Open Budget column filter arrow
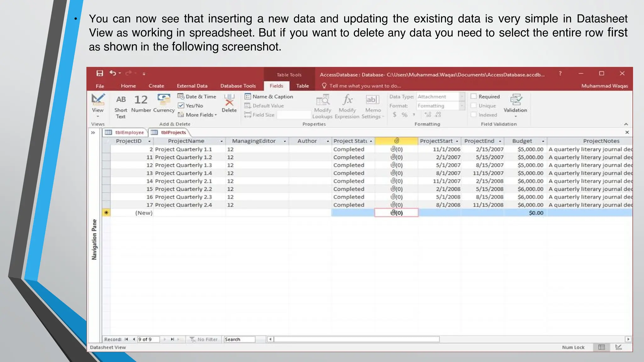The height and width of the screenshot is (362, 644). 543,141
